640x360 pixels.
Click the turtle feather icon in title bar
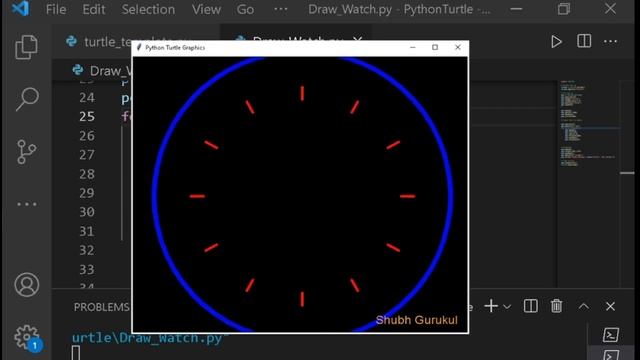139,47
